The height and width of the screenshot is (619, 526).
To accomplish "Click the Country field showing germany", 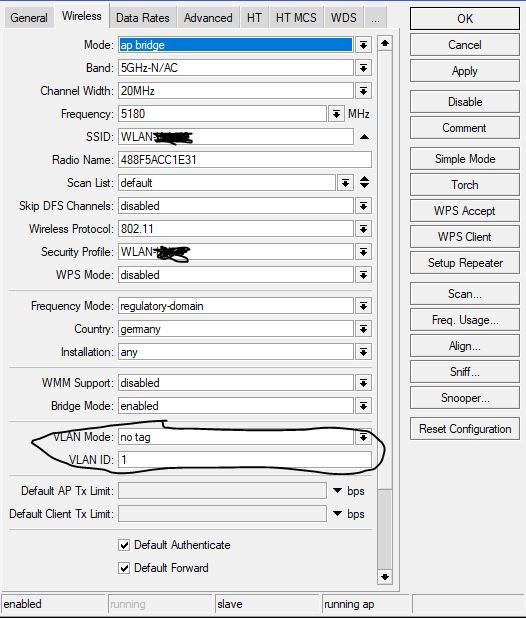I will pos(236,329).
